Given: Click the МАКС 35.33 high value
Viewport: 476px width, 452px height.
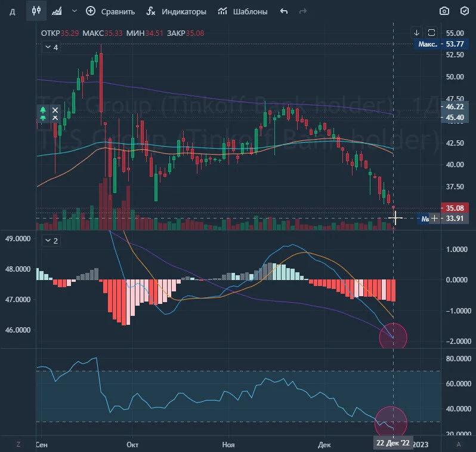Looking at the screenshot, I should click(x=103, y=33).
